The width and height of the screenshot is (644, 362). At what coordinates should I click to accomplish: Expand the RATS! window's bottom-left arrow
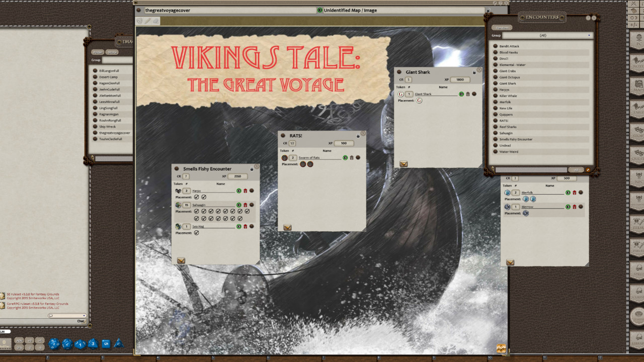pos(287,227)
